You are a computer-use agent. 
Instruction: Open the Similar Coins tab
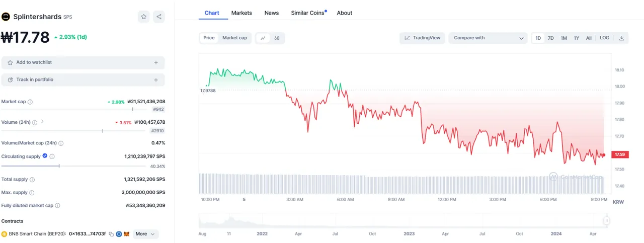(x=308, y=13)
